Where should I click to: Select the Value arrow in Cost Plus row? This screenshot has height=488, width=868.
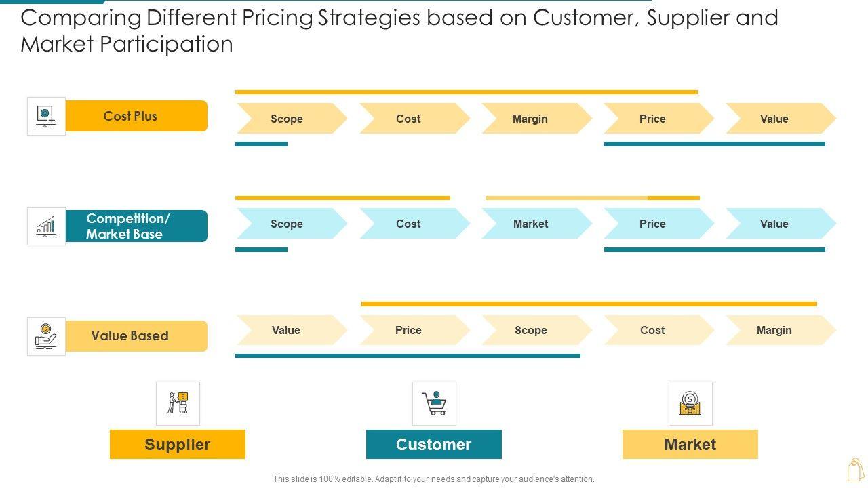pyautogui.click(x=774, y=119)
